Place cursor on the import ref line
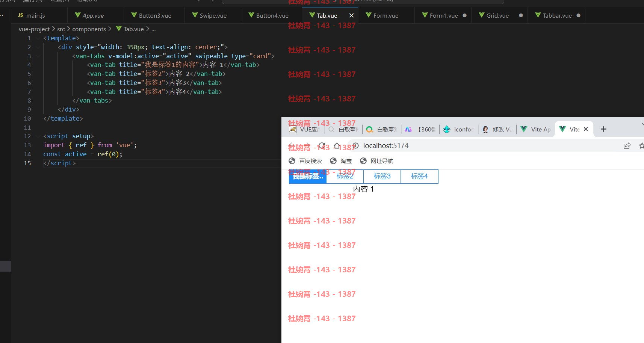The image size is (644, 343). point(90,145)
